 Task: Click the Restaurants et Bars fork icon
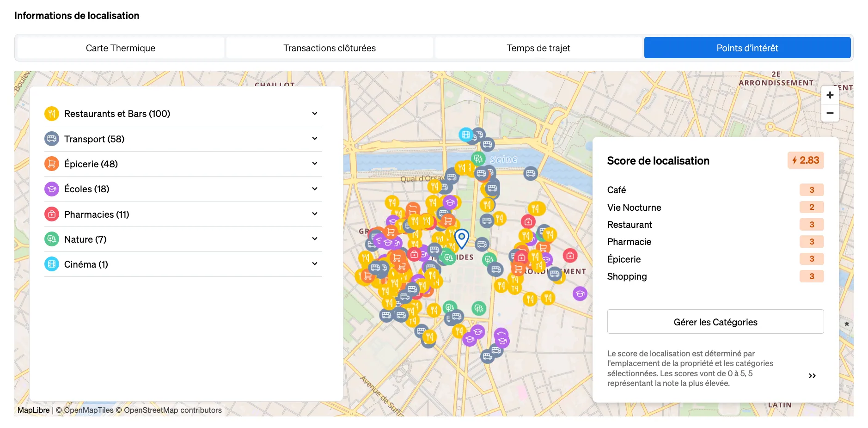[52, 114]
